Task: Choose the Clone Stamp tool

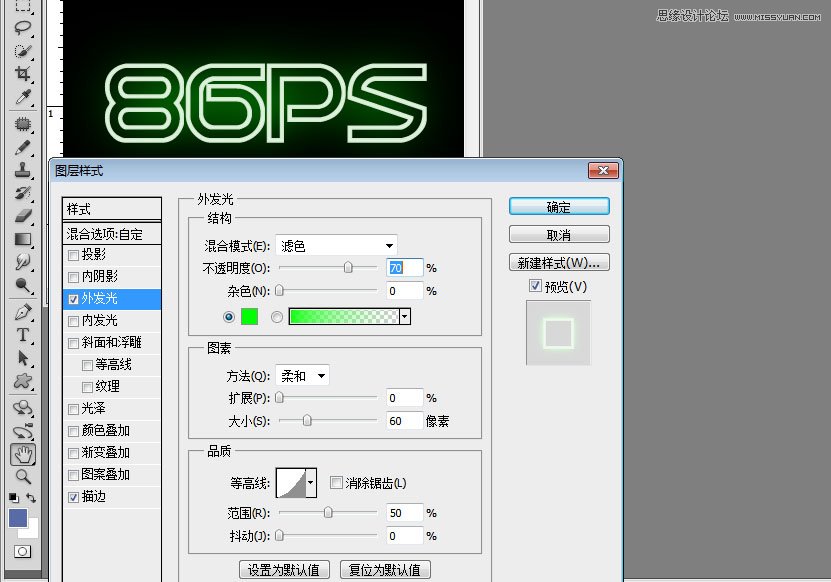Action: (x=22, y=170)
